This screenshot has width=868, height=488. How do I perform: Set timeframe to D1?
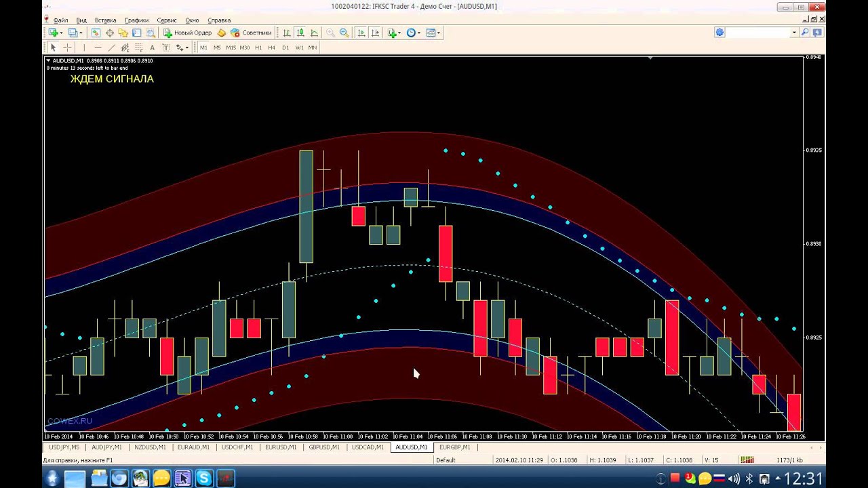(x=285, y=47)
